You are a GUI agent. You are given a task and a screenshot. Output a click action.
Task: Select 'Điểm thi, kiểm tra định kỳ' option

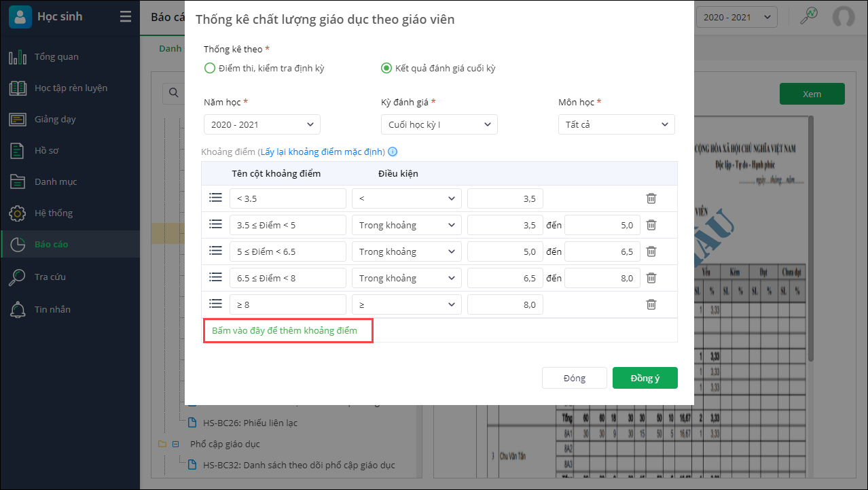point(210,68)
